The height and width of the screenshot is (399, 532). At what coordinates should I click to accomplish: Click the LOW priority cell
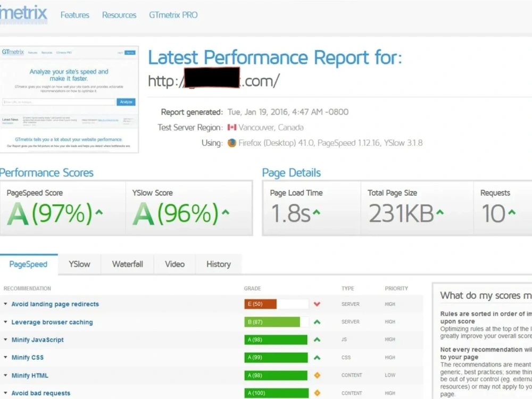390,375
